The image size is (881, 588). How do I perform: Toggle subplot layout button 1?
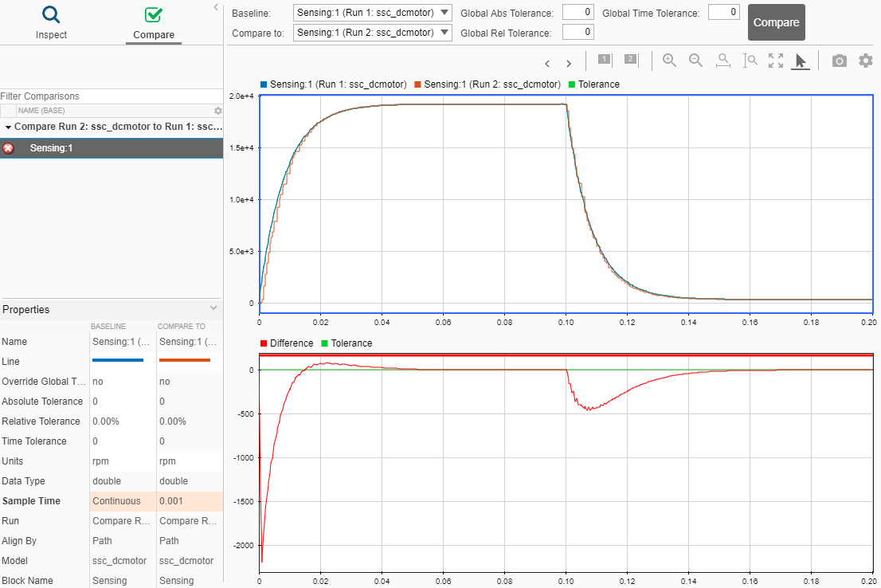[x=602, y=59]
